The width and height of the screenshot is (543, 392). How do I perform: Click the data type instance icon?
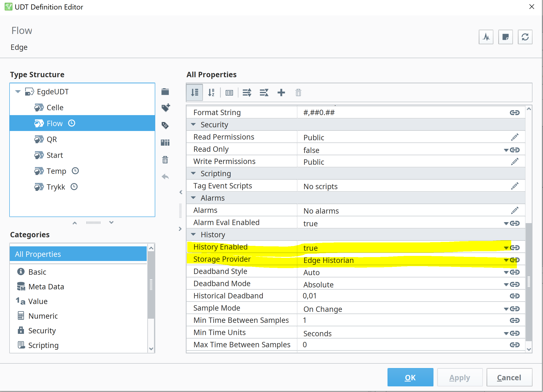[165, 142]
